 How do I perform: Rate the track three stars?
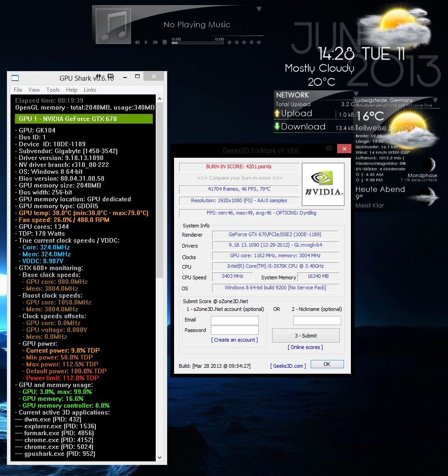[244, 42]
